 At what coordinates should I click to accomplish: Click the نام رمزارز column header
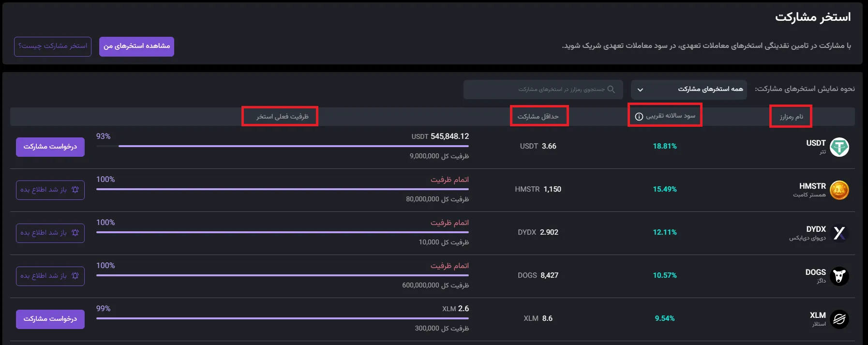point(791,117)
